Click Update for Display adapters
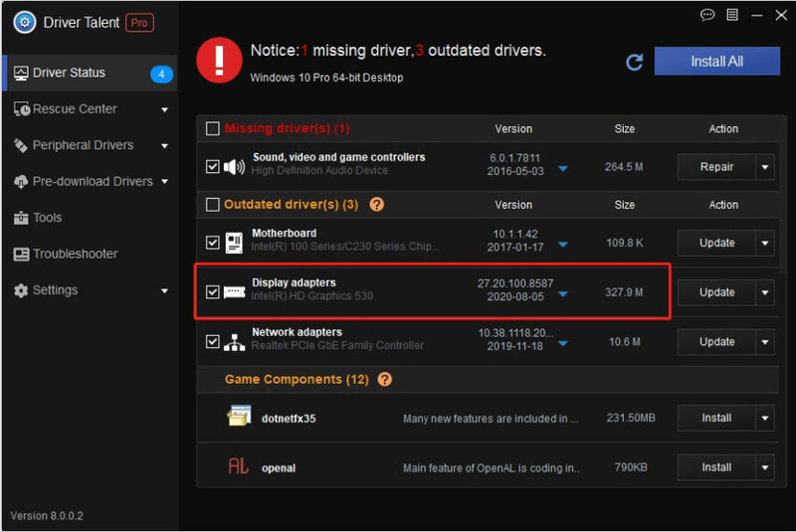Screen dimensions: 796x532 (716, 292)
